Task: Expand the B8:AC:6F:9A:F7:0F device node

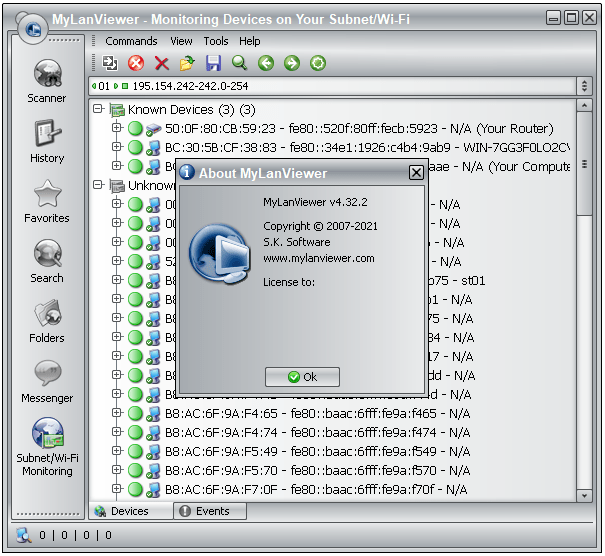Action: point(117,488)
